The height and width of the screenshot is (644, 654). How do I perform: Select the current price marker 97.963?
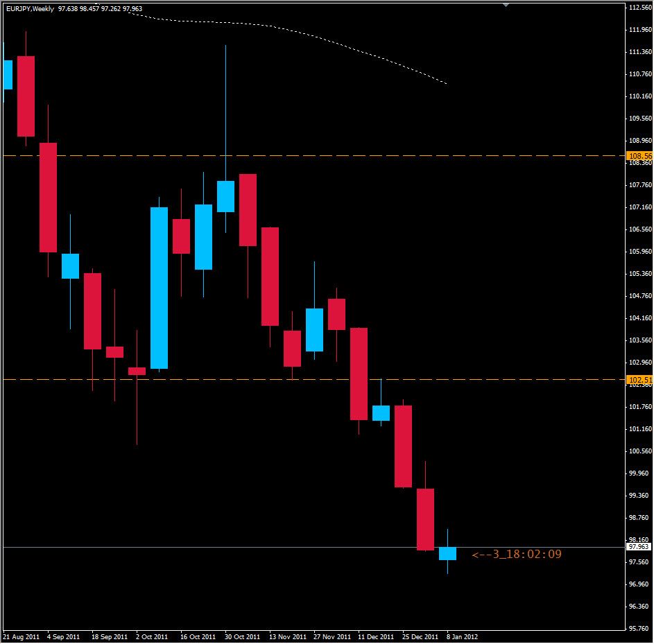(635, 547)
